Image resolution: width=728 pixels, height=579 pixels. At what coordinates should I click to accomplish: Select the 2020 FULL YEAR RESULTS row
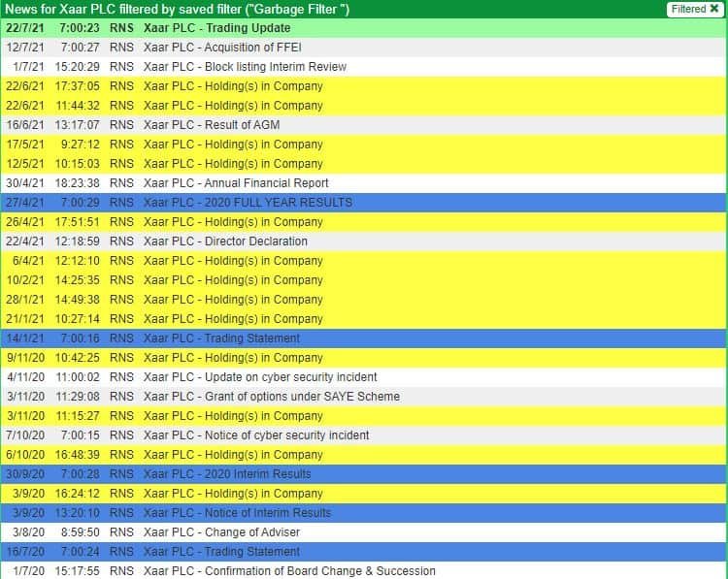point(364,203)
